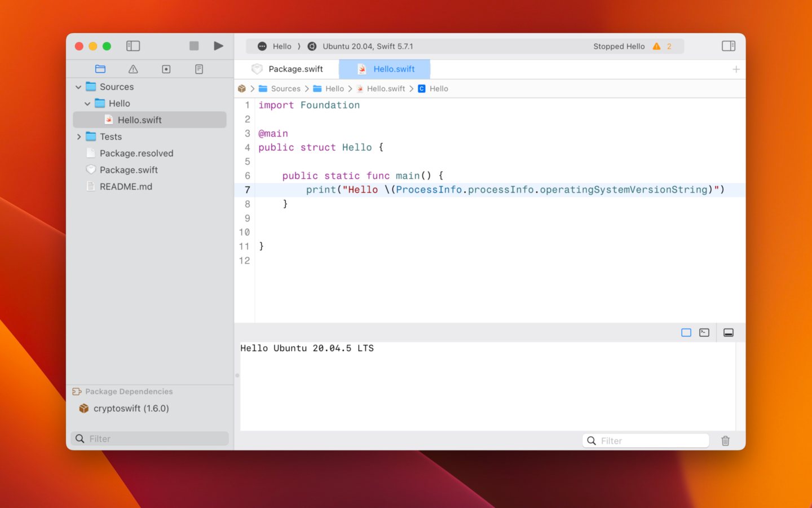Select the project navigator folder icon
This screenshot has width=812, height=508.
coord(100,69)
